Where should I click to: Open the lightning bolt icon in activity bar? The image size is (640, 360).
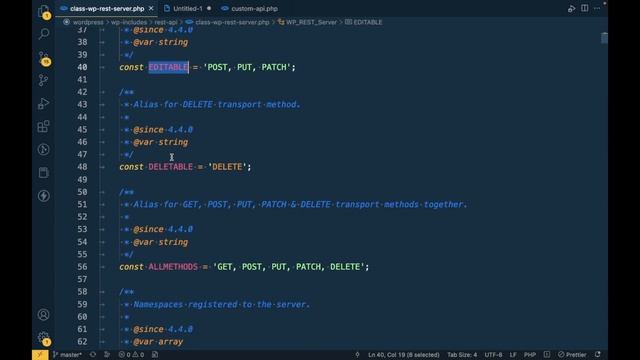pos(43,196)
